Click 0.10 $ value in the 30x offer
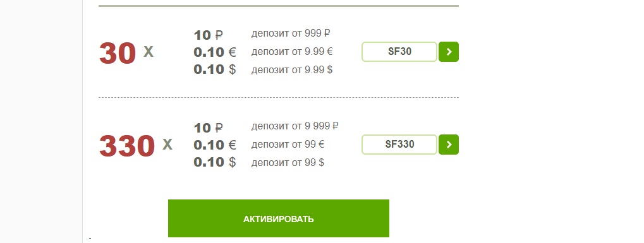This screenshot has width=644, height=243. pyautogui.click(x=215, y=69)
